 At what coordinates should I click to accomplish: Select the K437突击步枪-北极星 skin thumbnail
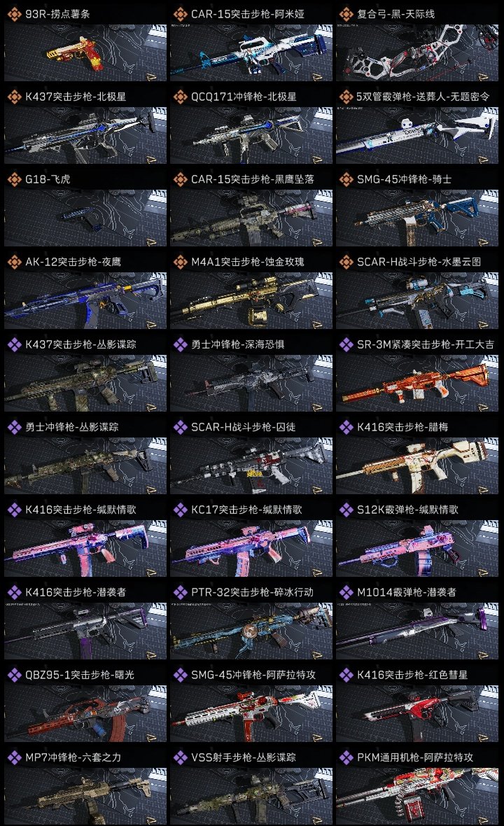85,135
